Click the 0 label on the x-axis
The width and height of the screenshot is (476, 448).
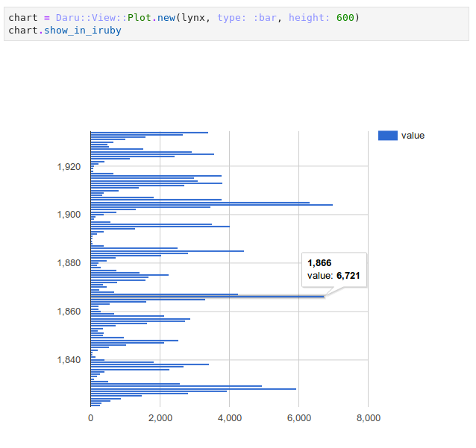point(90,418)
